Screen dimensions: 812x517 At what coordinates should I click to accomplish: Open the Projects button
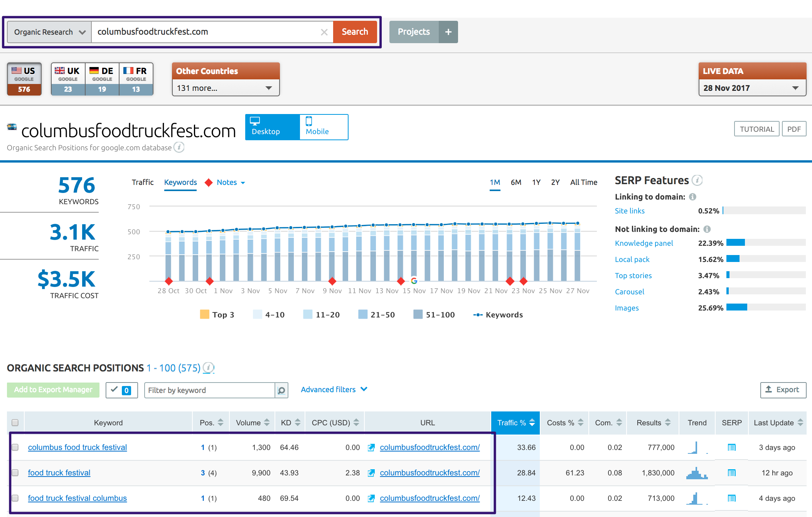(414, 32)
